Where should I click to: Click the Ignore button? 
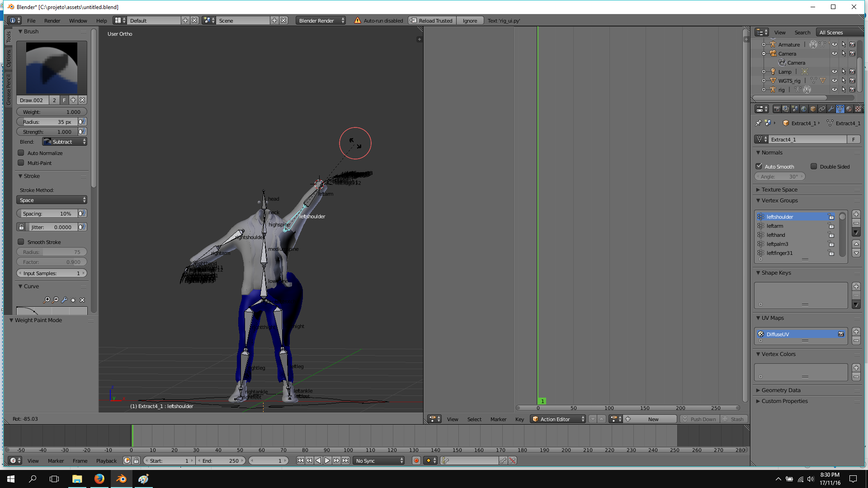[470, 21]
